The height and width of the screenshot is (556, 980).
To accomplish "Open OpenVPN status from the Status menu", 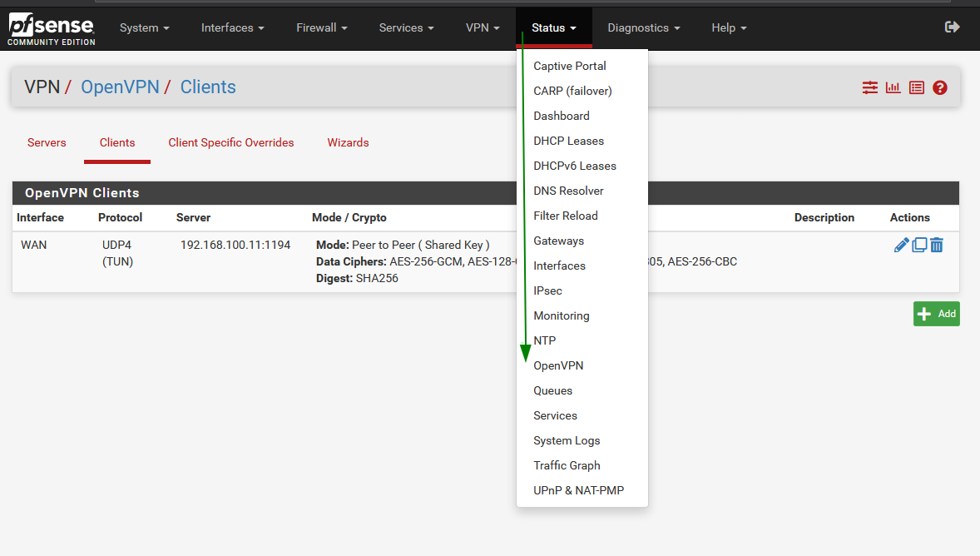I will pyautogui.click(x=582, y=366).
